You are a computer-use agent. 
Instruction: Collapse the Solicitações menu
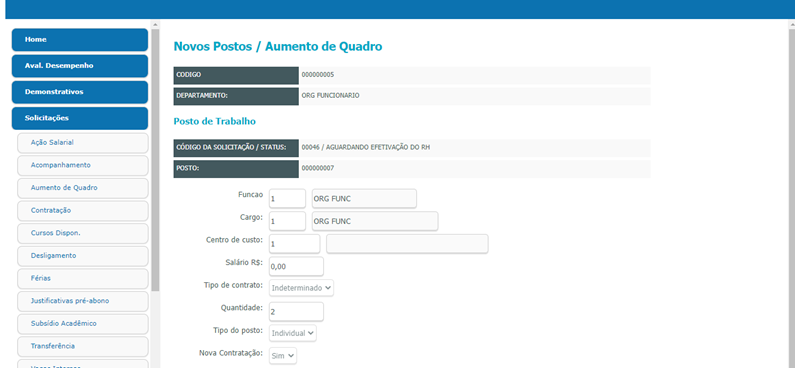click(x=80, y=118)
